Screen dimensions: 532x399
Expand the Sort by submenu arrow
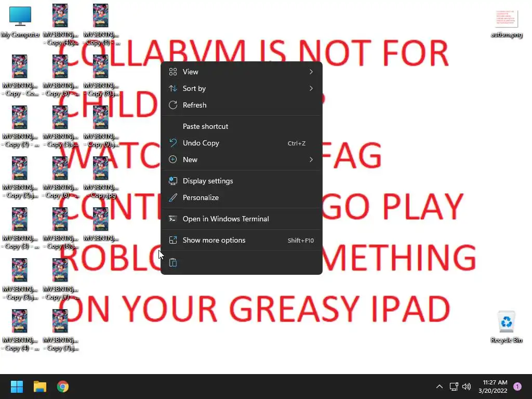click(x=311, y=88)
